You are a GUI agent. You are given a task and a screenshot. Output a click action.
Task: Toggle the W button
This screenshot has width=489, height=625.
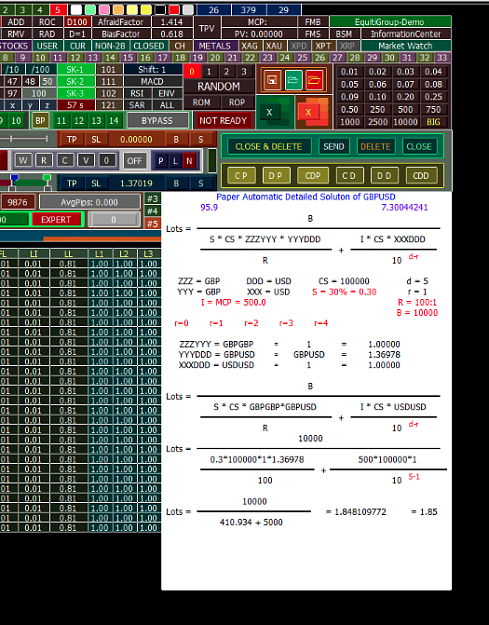pos(23,161)
